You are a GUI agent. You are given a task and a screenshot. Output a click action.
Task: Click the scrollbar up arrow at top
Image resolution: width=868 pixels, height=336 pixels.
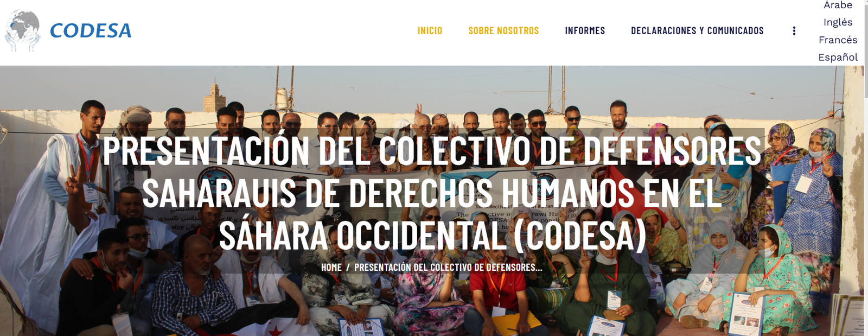pos(865,3)
